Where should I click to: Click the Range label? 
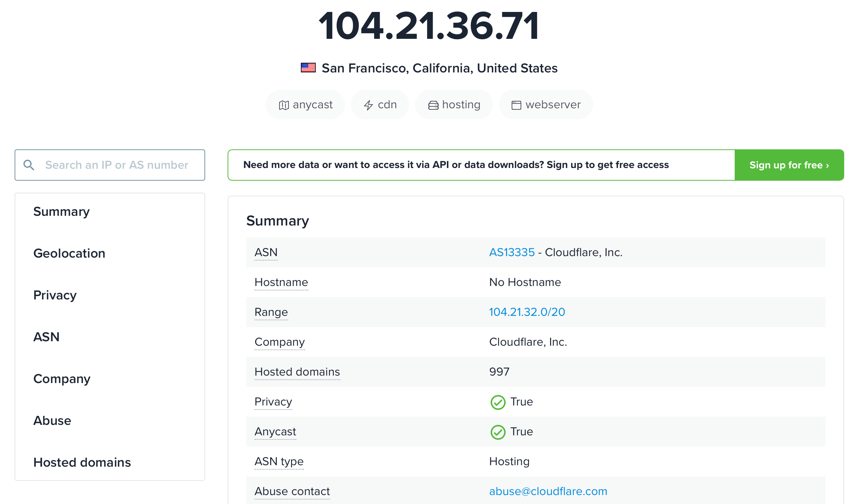(x=271, y=312)
